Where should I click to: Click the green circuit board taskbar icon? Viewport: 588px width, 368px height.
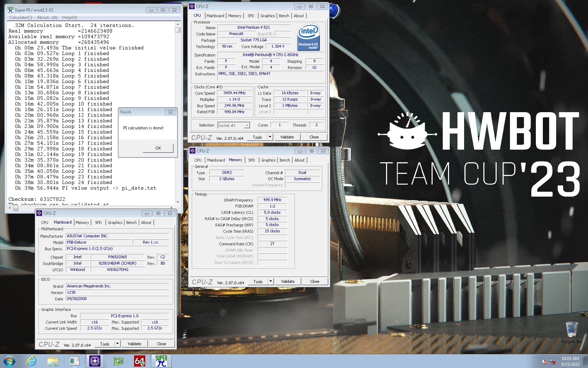[118, 361]
